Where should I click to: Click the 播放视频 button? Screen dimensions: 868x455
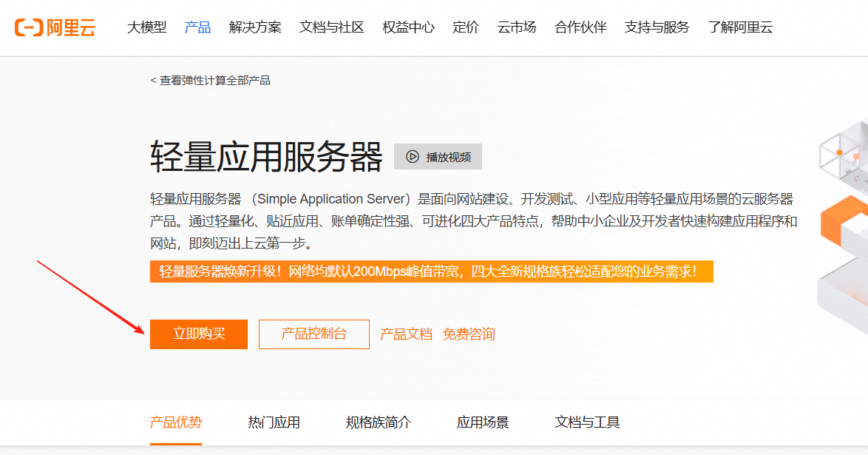[438, 157]
